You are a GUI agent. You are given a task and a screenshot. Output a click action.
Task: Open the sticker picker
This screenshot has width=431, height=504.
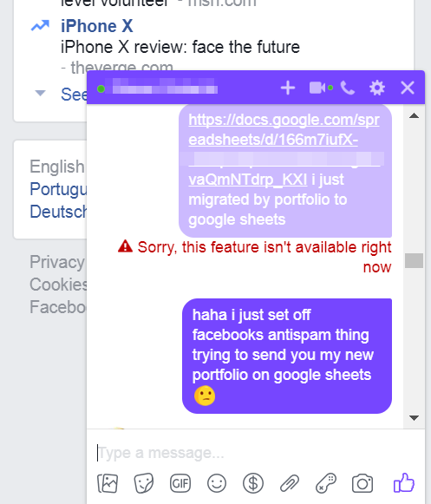(144, 483)
